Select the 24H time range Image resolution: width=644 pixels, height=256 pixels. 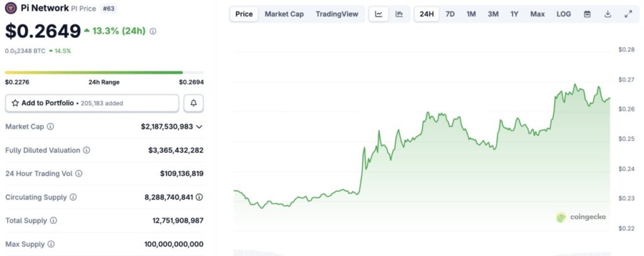click(x=426, y=14)
